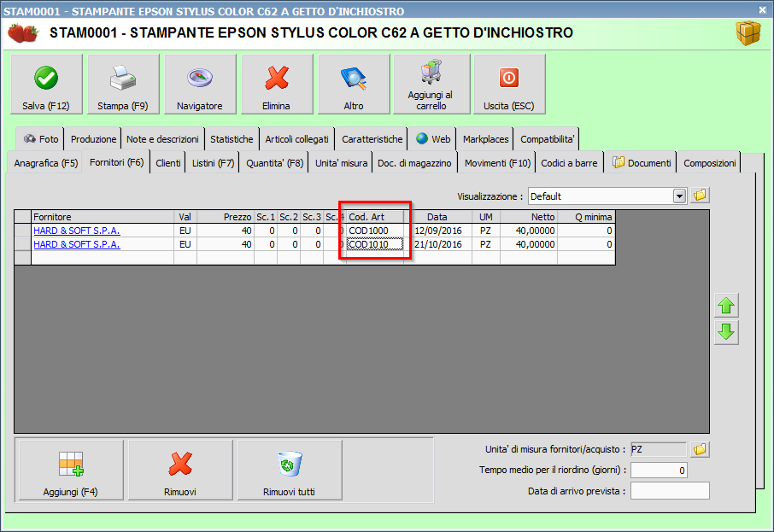Open HARD & SOFT S.P.A. link in COD1010 row
The image size is (774, 532).
pyautogui.click(x=77, y=244)
